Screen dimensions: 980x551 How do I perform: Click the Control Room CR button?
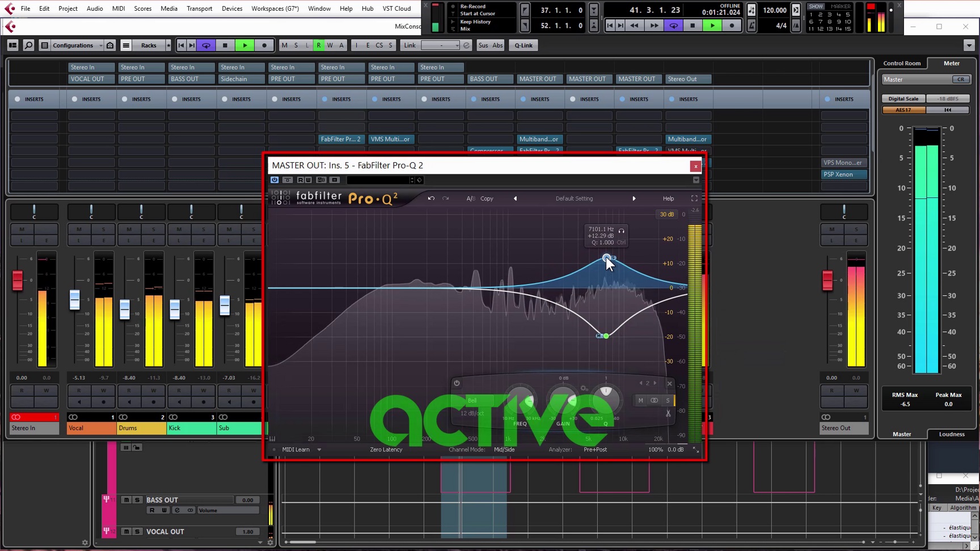point(961,79)
